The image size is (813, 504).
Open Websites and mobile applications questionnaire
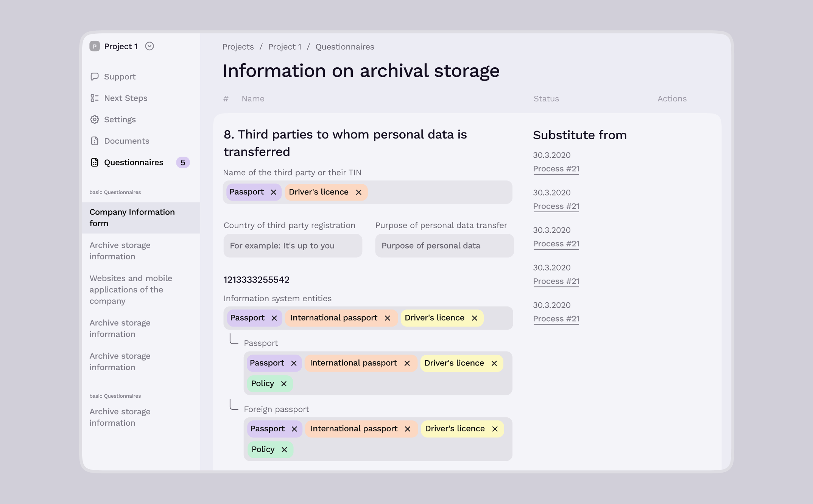point(131,289)
